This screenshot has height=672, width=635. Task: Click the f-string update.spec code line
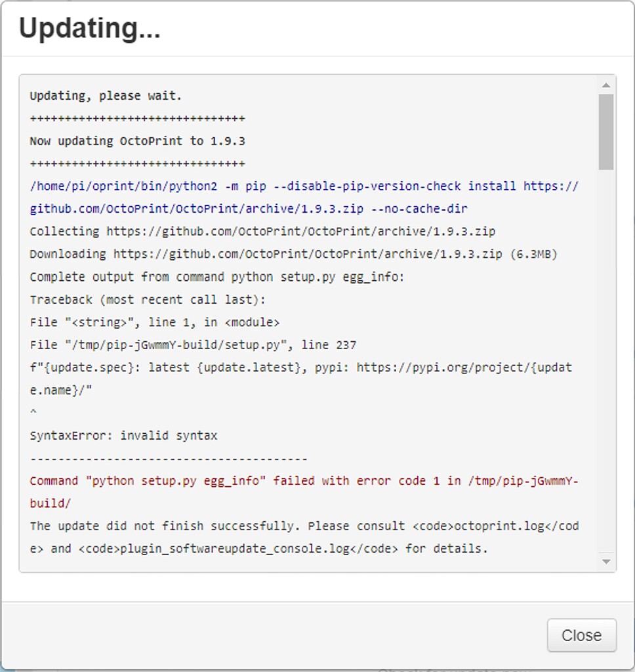click(x=301, y=367)
